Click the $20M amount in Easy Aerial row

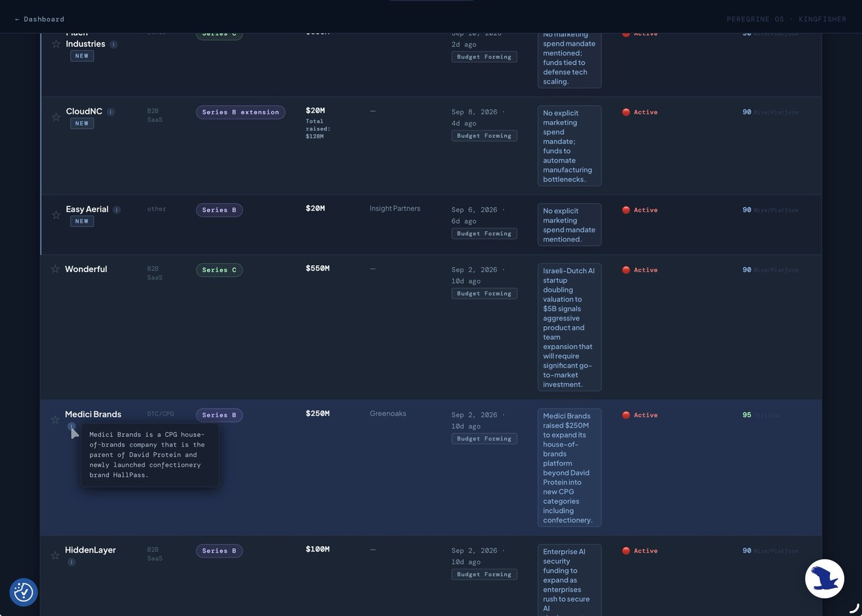(x=315, y=209)
